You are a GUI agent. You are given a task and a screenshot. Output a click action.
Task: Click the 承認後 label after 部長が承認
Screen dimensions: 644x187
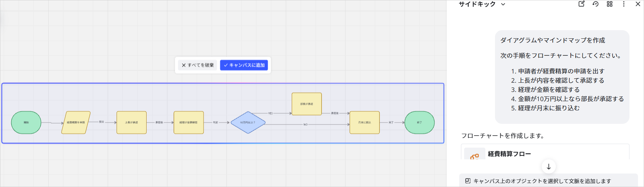click(x=335, y=113)
